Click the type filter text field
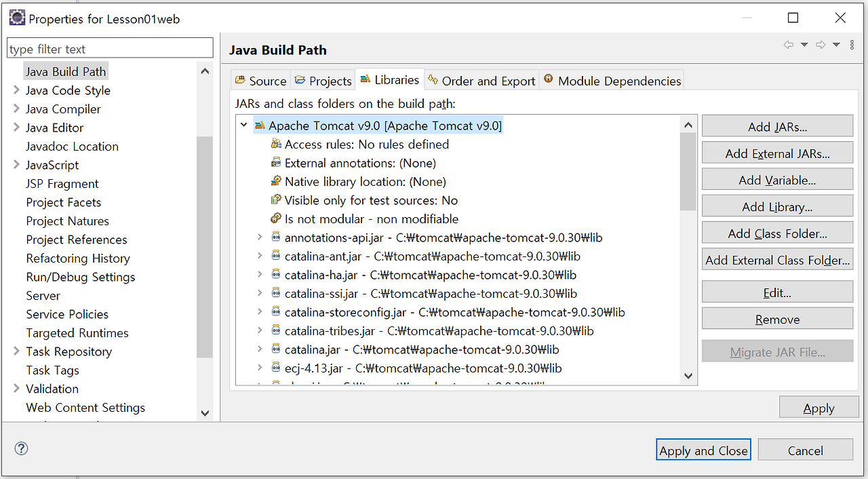 point(110,47)
